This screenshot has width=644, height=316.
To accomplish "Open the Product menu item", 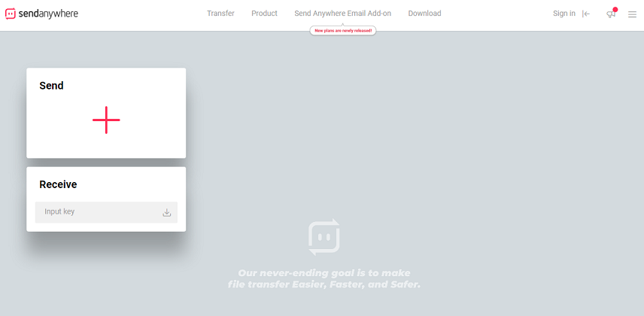I will [x=265, y=14].
